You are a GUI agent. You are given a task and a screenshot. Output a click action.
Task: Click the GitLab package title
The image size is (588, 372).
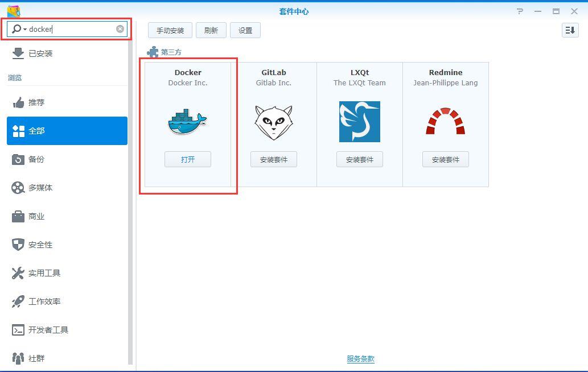274,72
